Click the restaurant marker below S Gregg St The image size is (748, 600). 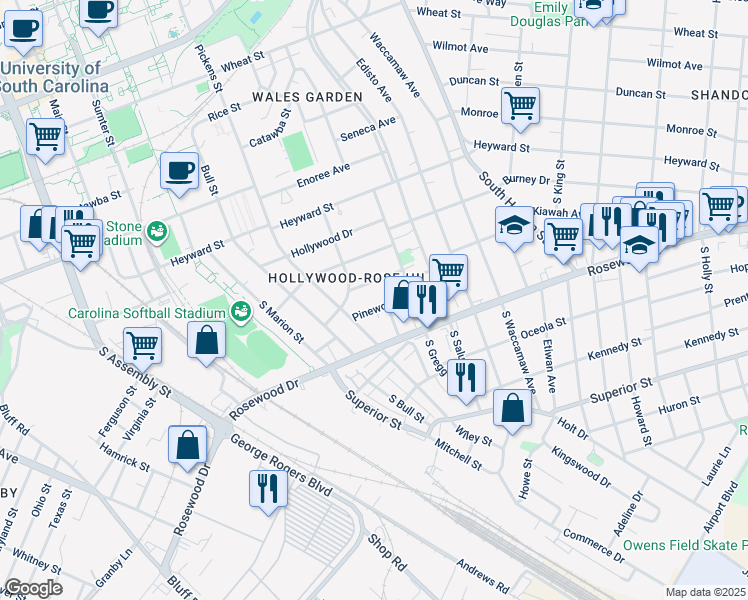pos(466,377)
